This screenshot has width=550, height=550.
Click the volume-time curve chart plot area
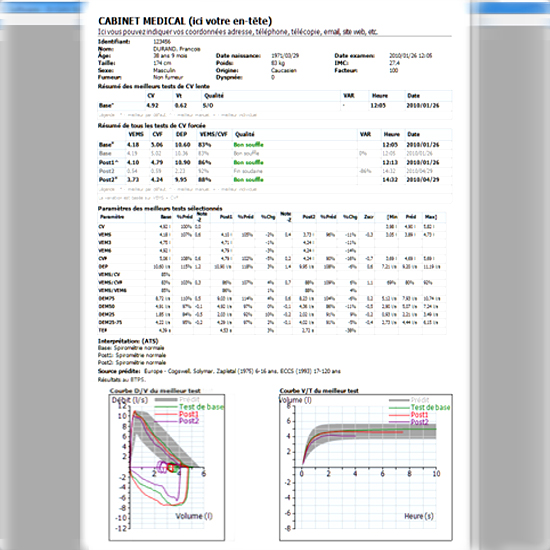tap(365, 467)
